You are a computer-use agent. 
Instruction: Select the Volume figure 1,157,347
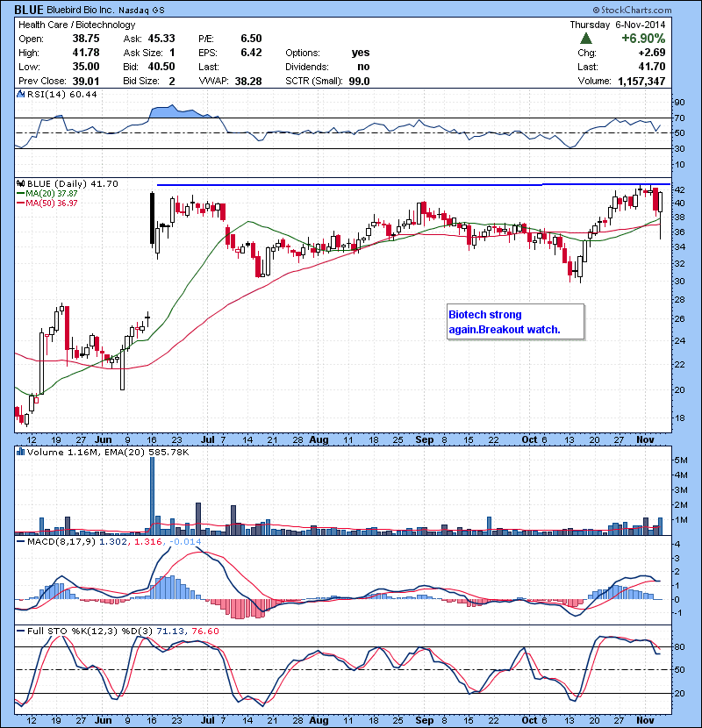point(641,82)
